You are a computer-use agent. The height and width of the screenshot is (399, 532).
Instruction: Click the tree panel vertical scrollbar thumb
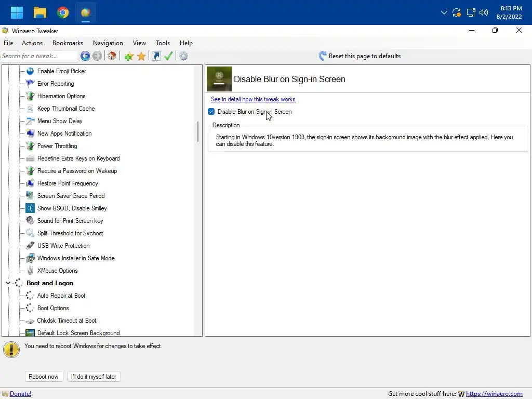(x=198, y=131)
